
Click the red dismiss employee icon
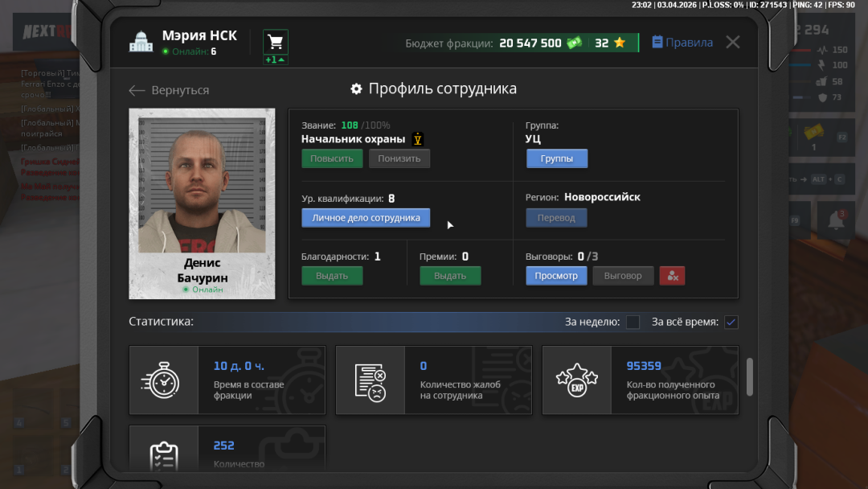[672, 276]
